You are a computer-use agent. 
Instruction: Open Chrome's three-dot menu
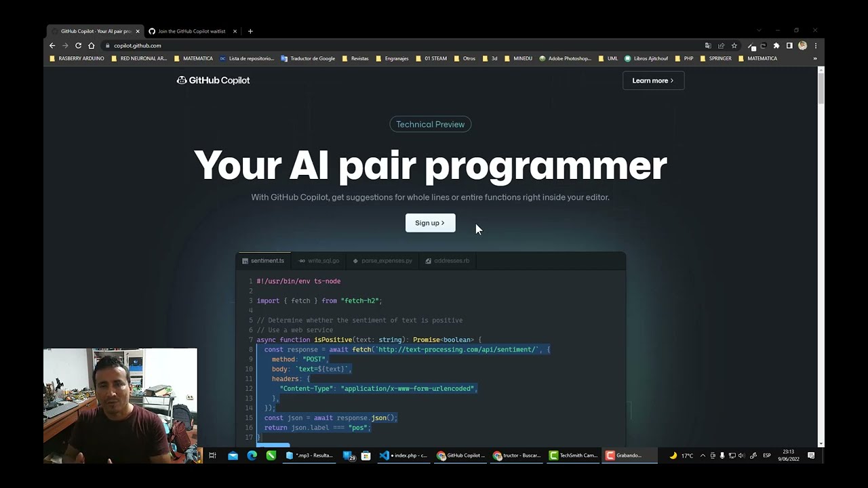pyautogui.click(x=815, y=45)
